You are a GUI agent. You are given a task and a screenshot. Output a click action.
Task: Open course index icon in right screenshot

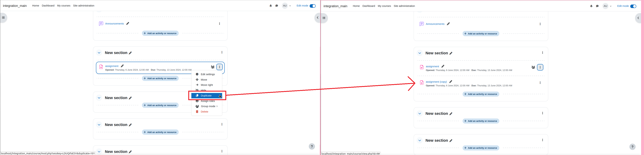point(324,18)
